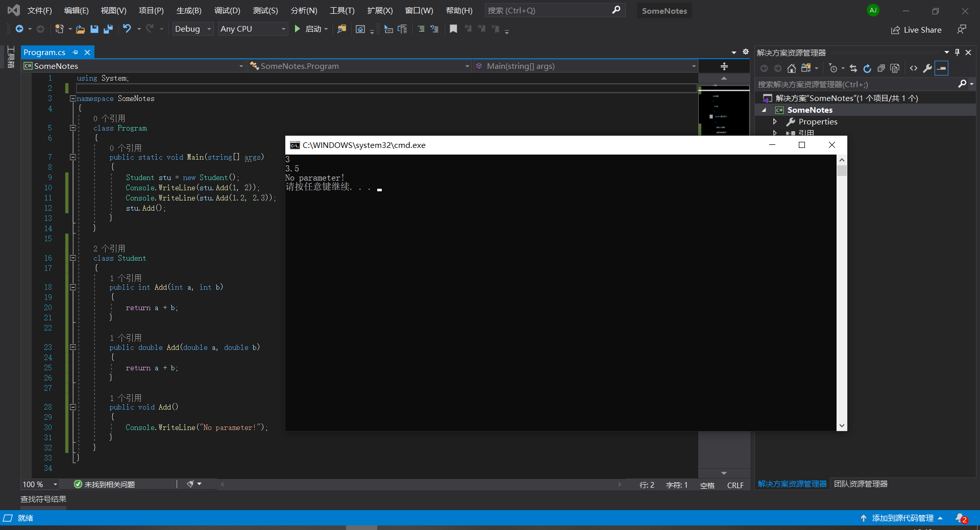
Task: Click the feedback icon next to Live Share
Action: tap(962, 30)
